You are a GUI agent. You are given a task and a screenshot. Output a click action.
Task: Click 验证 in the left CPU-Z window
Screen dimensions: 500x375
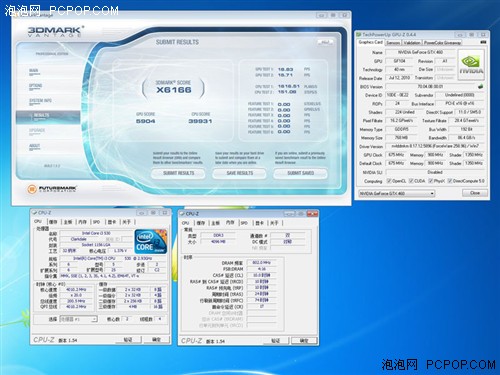click(x=128, y=340)
